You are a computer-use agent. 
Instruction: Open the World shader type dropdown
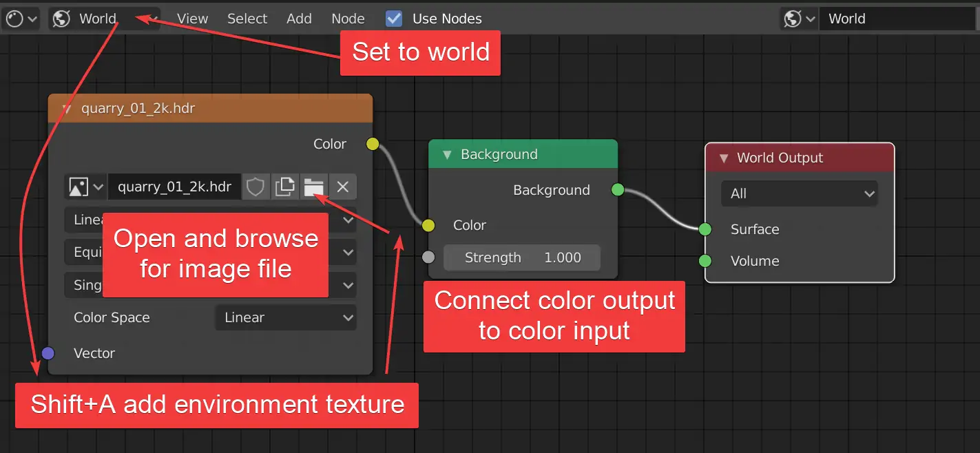pos(104,19)
